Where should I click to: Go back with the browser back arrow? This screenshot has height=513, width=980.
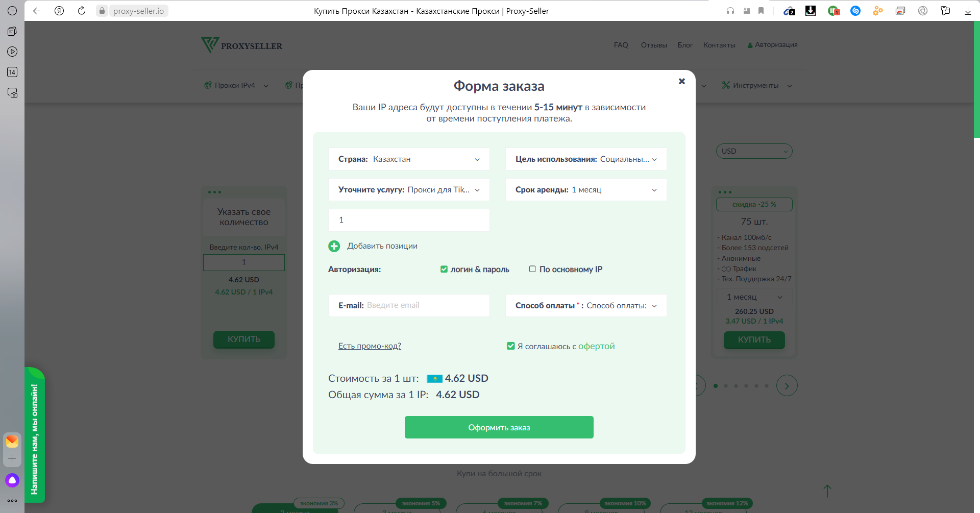point(37,11)
